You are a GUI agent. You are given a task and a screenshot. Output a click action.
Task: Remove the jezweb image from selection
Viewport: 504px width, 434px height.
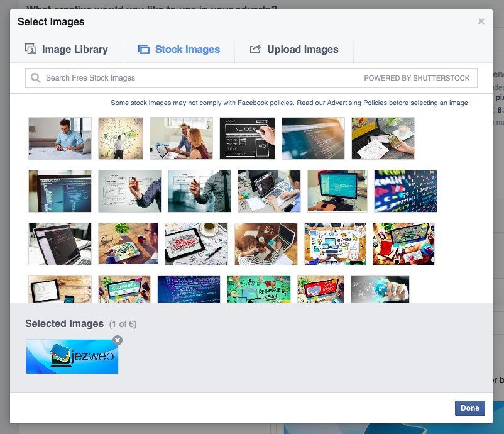coord(117,340)
